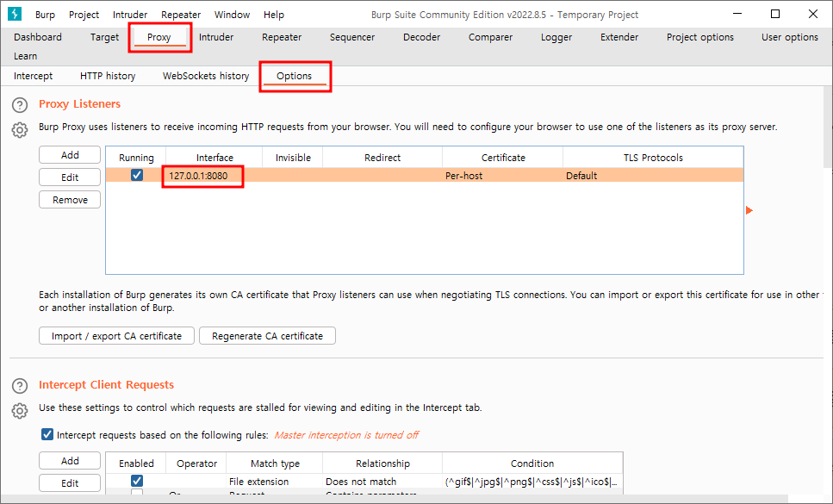
Task: Open Intercept Client Requests gear icon
Action: click(x=20, y=411)
